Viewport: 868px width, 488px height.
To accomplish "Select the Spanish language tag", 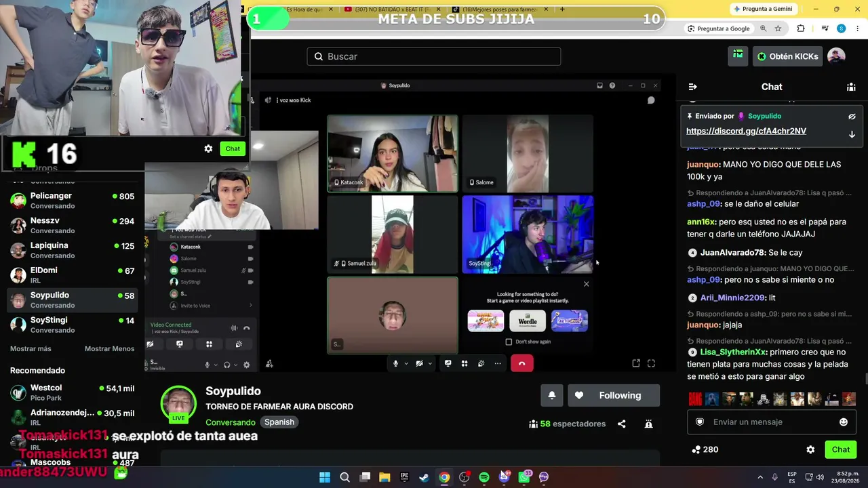I will (279, 422).
